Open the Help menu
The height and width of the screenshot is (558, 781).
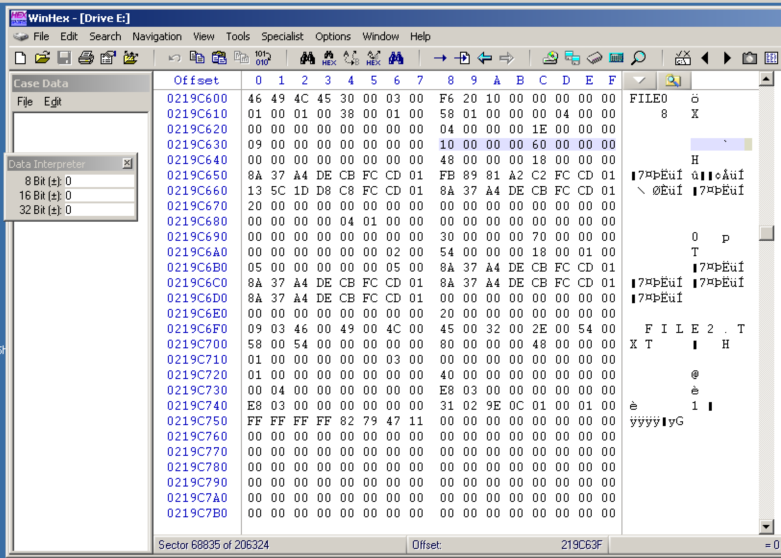pos(420,36)
